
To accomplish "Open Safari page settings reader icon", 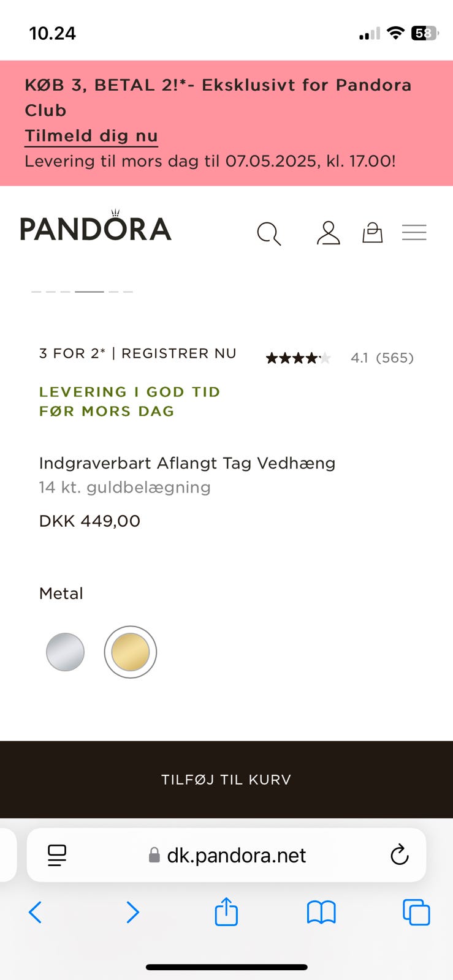I will point(57,855).
